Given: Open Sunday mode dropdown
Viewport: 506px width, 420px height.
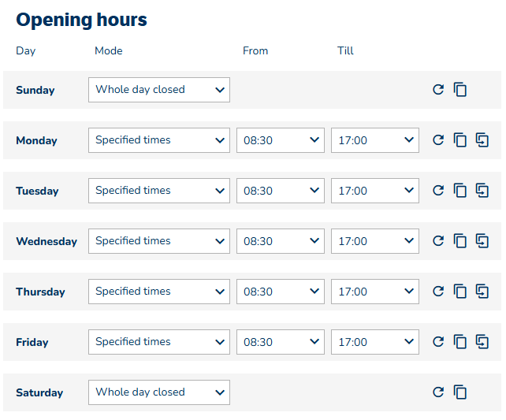Looking at the screenshot, I should (158, 90).
